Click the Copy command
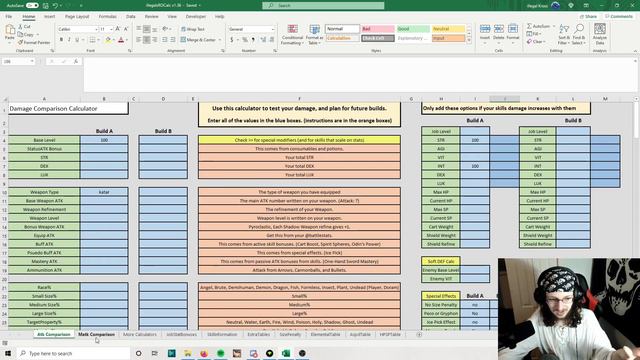640x360 pixels. coord(26,35)
